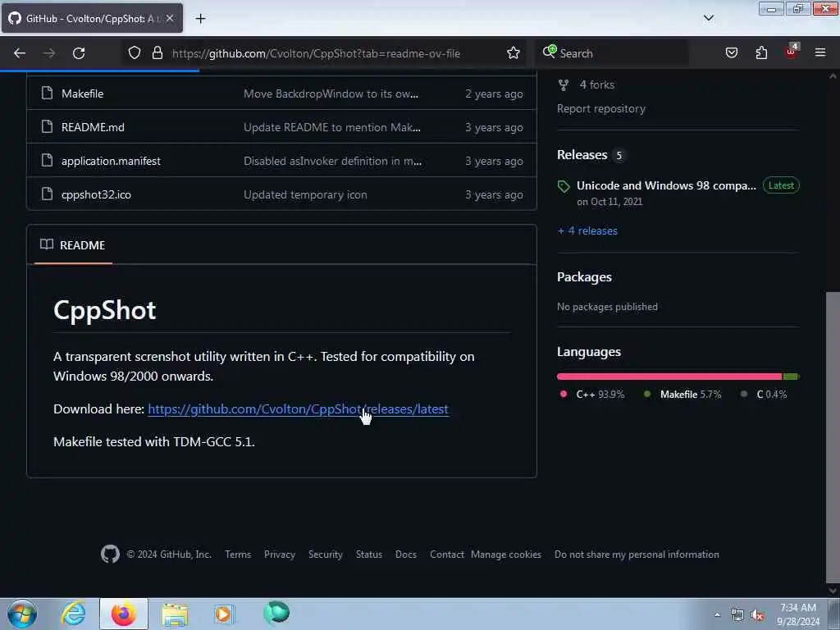Click the pink C++ segment of language bar

[669, 377]
